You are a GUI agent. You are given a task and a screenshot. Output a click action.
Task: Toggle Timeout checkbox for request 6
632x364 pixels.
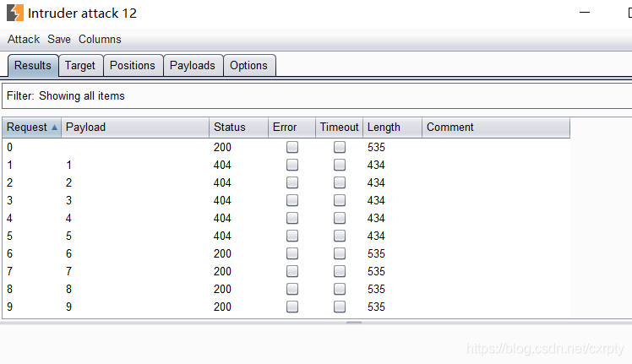[x=340, y=253]
